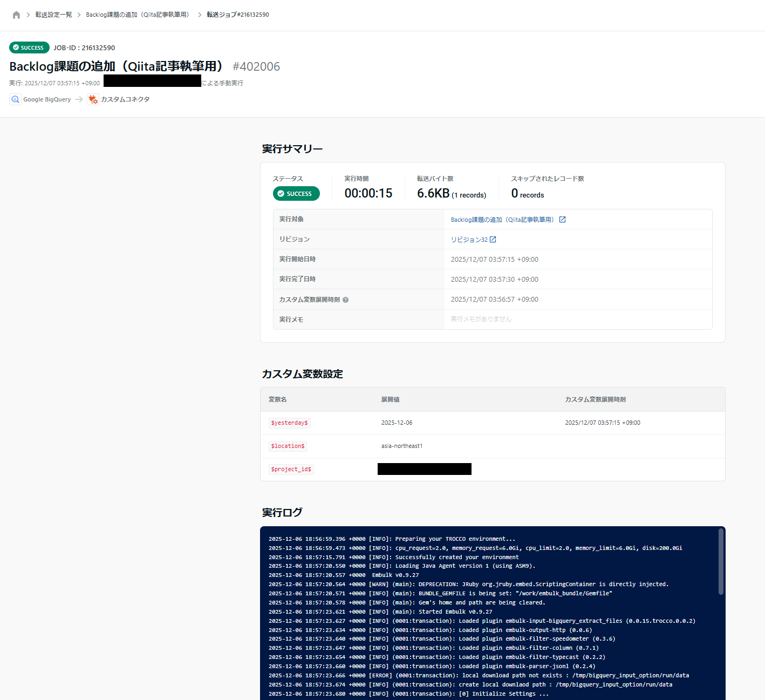Image resolution: width=765 pixels, height=700 pixels.
Task: Click the WARN DEPRECATION log line
Action: tap(468, 584)
